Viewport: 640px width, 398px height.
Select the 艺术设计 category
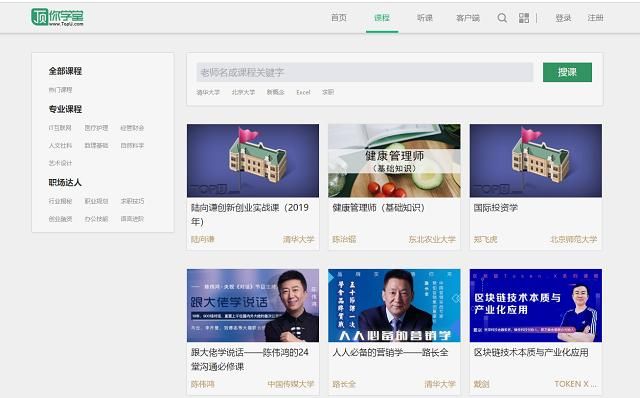60,163
